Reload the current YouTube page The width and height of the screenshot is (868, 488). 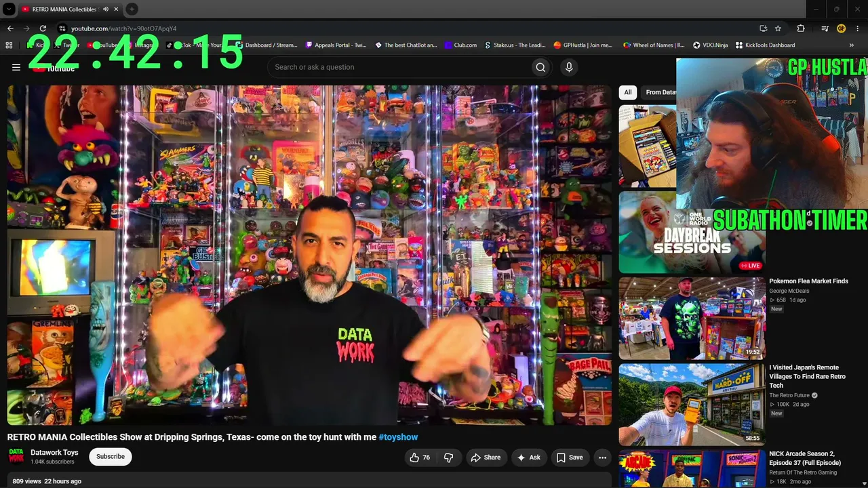tap(43, 28)
